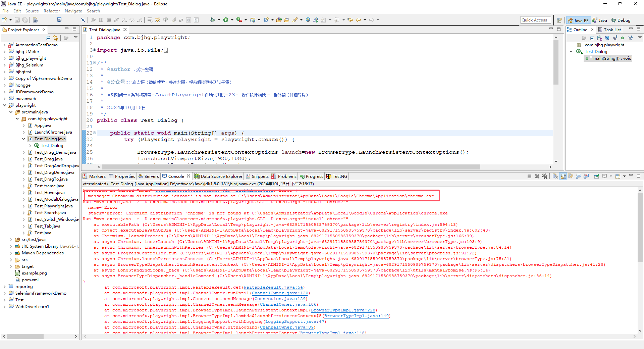Sort Outline members alphabetically
This screenshot has width=644, height=349.
599,38
